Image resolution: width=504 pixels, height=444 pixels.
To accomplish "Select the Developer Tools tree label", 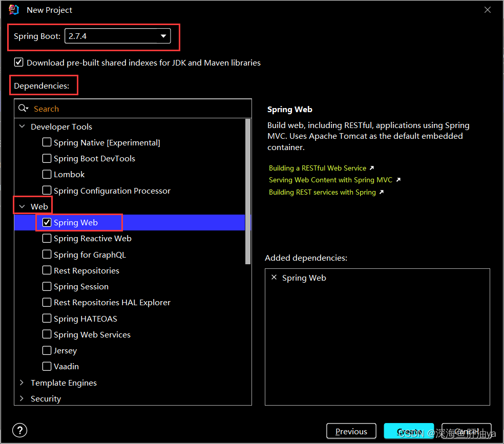I will click(x=61, y=126).
